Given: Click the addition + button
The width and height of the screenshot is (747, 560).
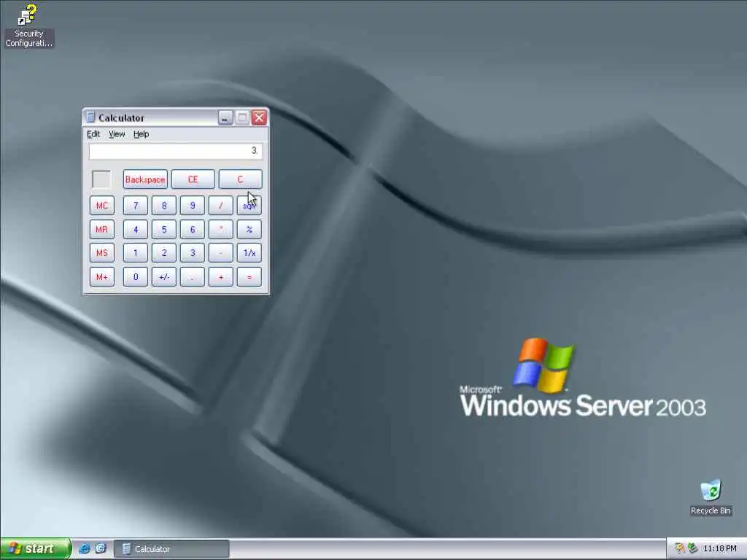Looking at the screenshot, I should pos(220,276).
